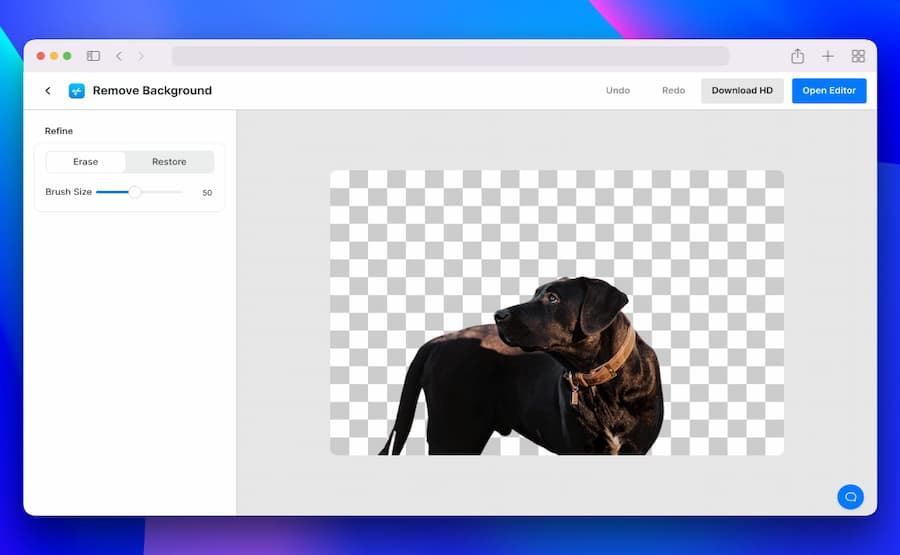
Task: Go forward with browser forward arrow
Action: (141, 56)
